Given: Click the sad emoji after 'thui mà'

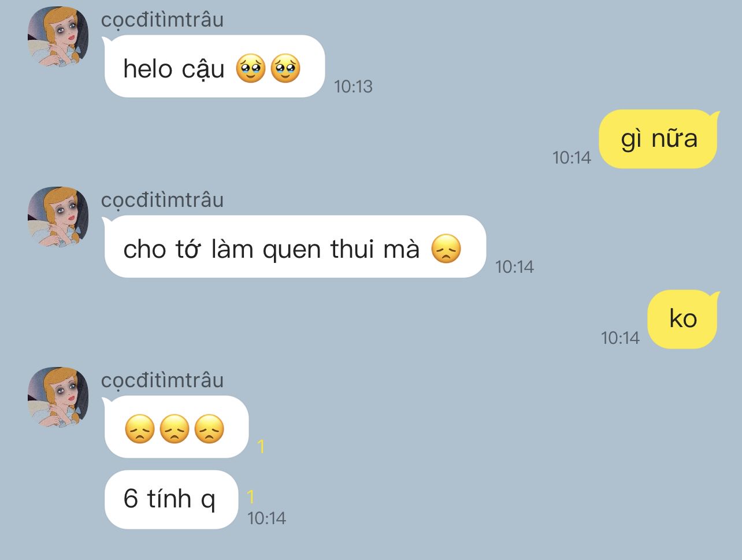Looking at the screenshot, I should click(x=446, y=249).
